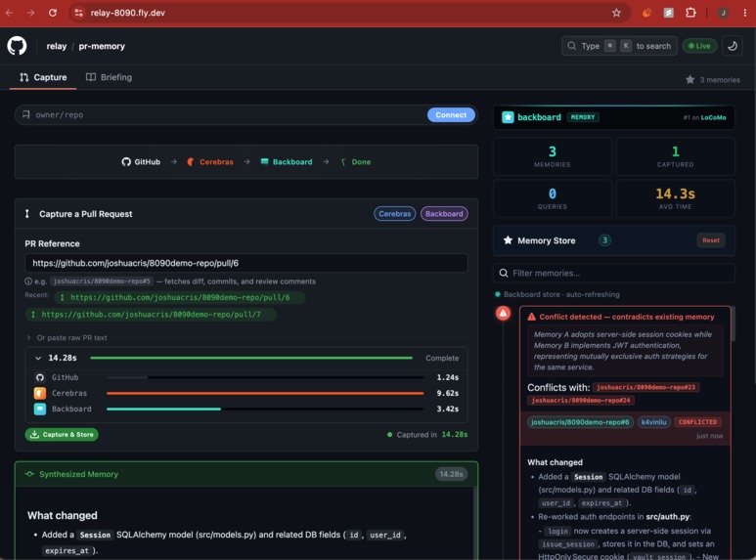This screenshot has height=560, width=756.
Task: Click the purple Backboard pill badge
Action: click(444, 214)
